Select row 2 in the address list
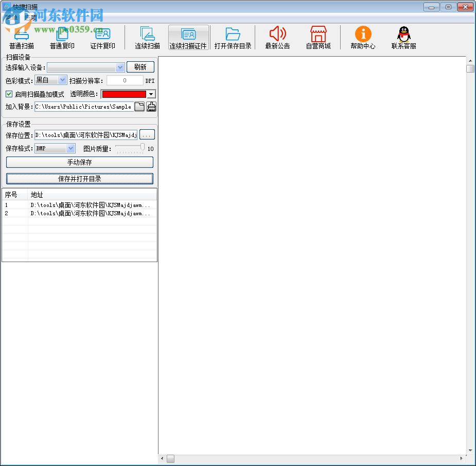Screen dimensions: 476x466 (x=80, y=213)
